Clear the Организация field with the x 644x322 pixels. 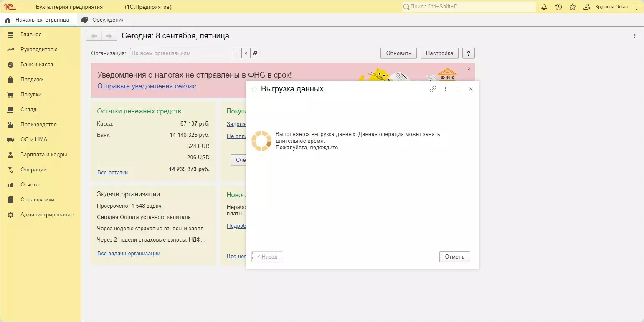246,53
